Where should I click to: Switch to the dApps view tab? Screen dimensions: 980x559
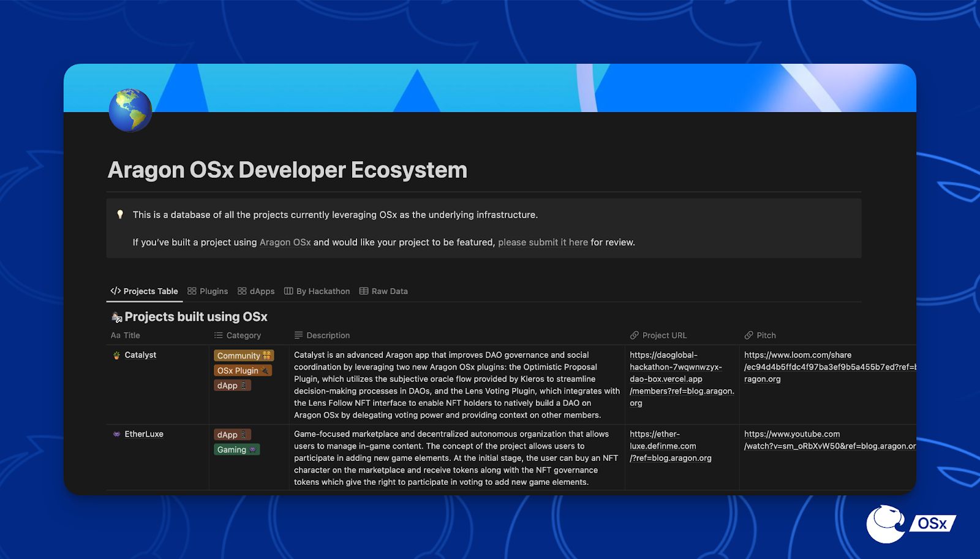coord(256,291)
